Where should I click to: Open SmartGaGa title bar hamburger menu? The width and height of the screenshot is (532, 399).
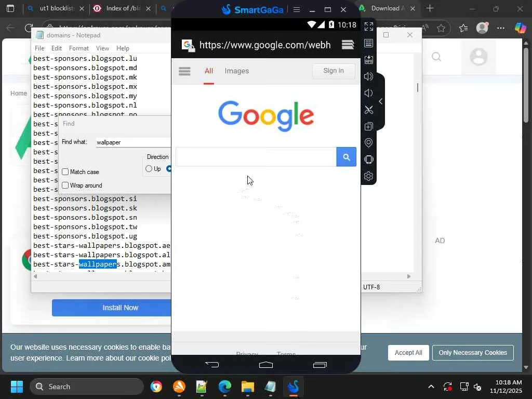pyautogui.click(x=297, y=9)
